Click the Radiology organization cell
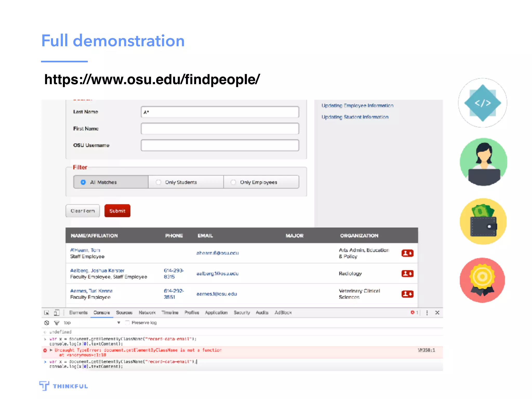 (350, 274)
